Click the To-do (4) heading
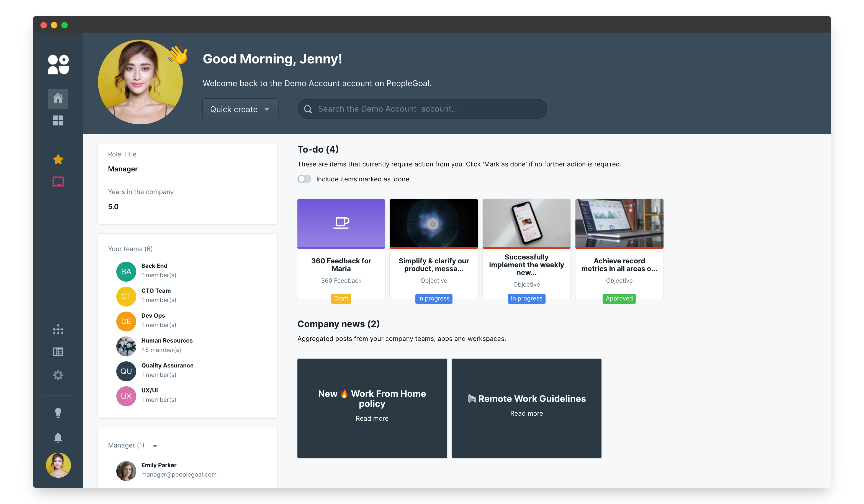864x504 pixels. (x=318, y=150)
